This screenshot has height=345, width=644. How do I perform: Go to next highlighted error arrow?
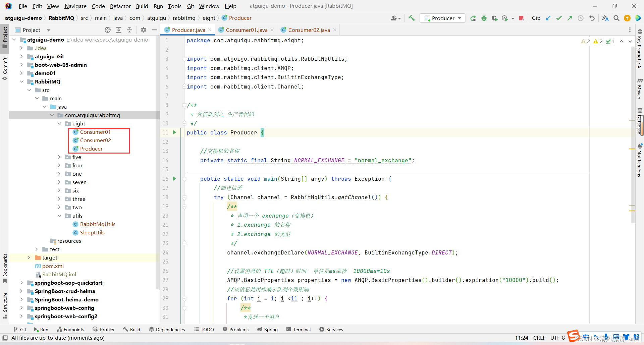[630, 41]
